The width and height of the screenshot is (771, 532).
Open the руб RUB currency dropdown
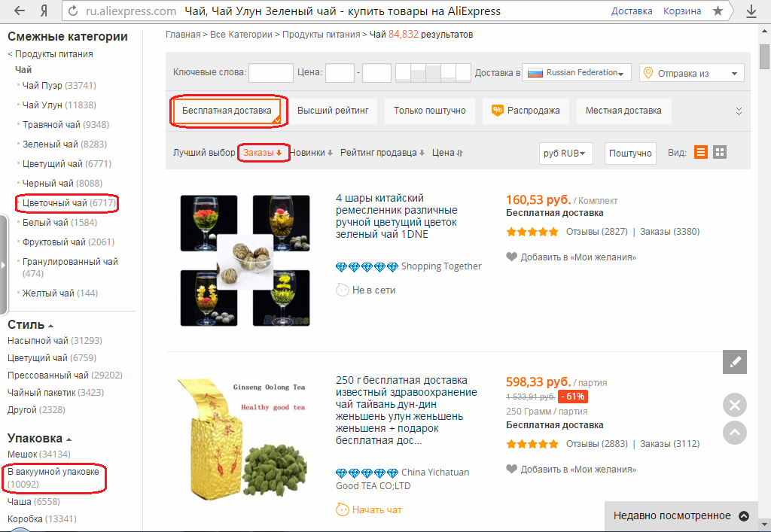[566, 154]
